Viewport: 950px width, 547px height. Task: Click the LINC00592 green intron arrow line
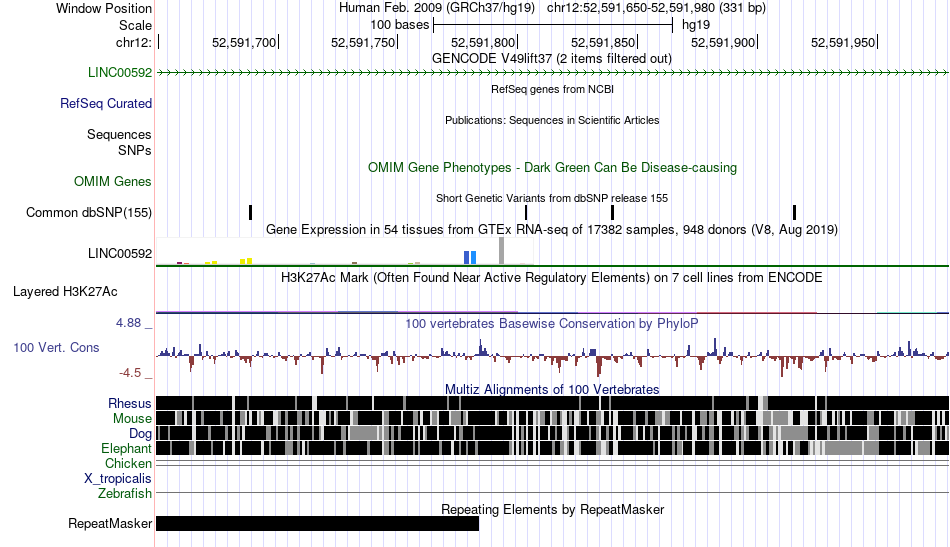[553, 73]
